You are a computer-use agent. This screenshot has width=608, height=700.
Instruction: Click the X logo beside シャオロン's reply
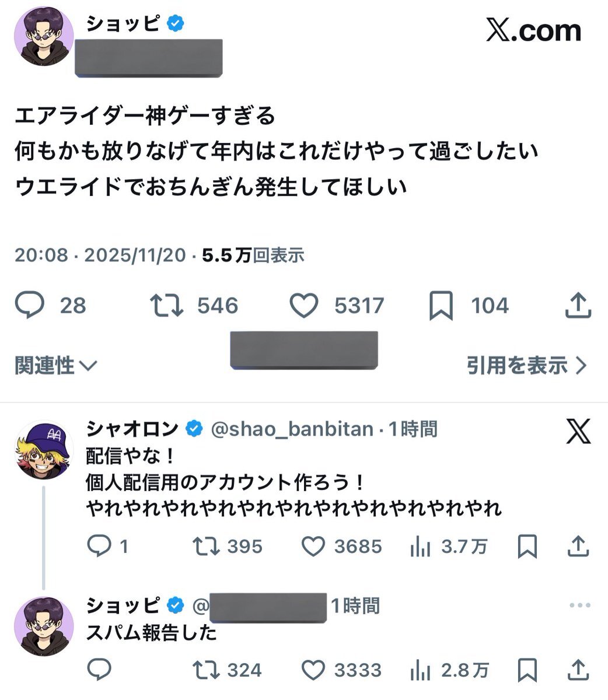tap(578, 432)
